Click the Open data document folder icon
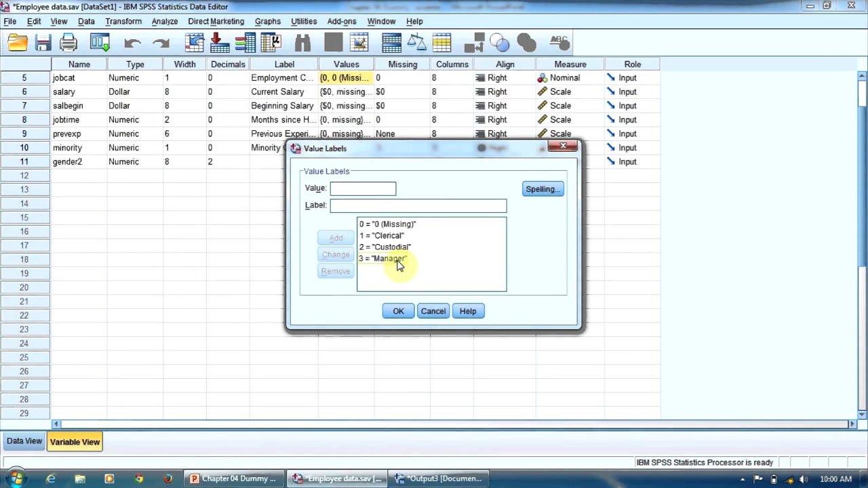 [18, 44]
